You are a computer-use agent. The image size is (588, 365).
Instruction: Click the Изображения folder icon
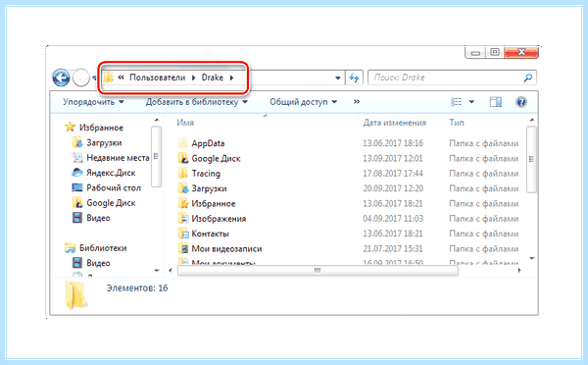point(183,218)
